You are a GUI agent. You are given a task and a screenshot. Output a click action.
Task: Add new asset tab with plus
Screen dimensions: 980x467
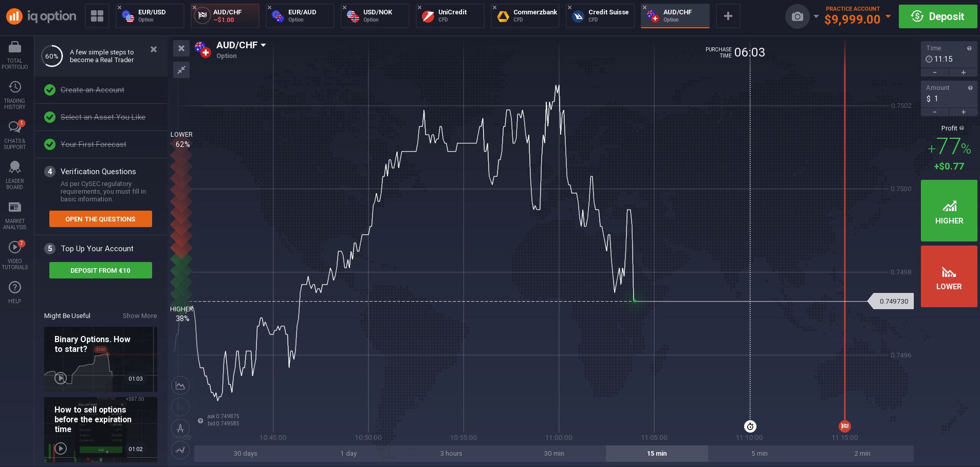point(728,16)
